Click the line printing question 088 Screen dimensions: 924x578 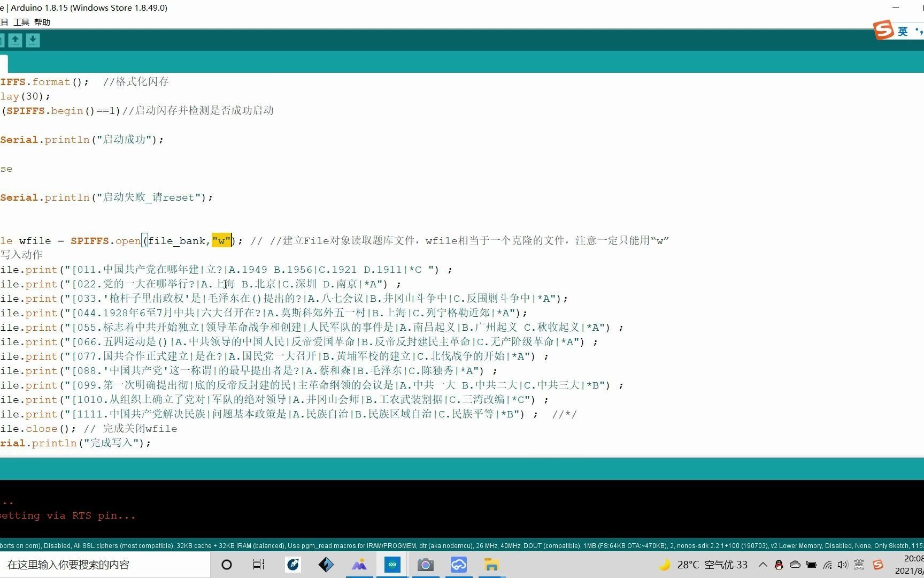pos(249,371)
